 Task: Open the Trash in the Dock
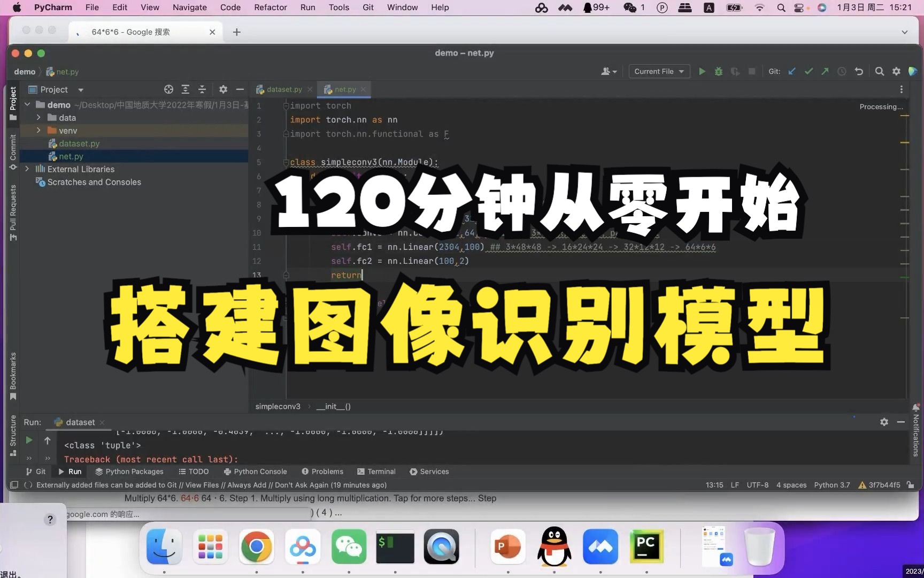[760, 546]
